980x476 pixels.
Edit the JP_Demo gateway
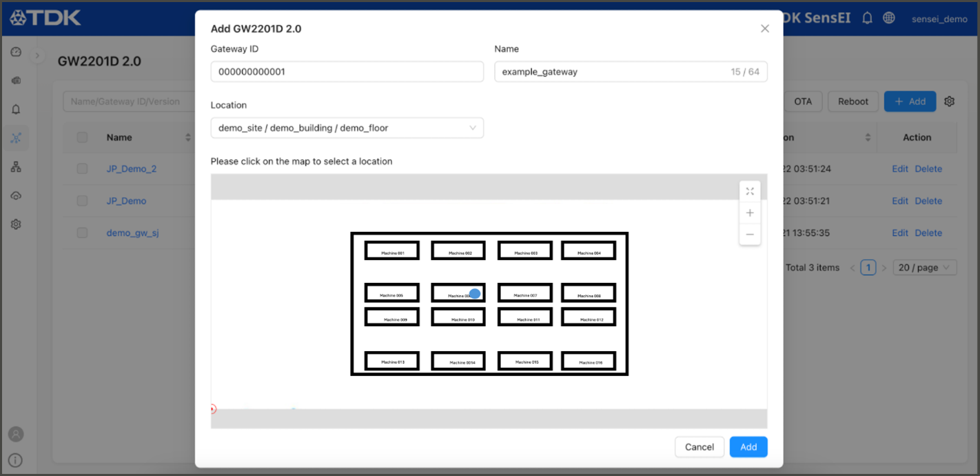tap(900, 201)
